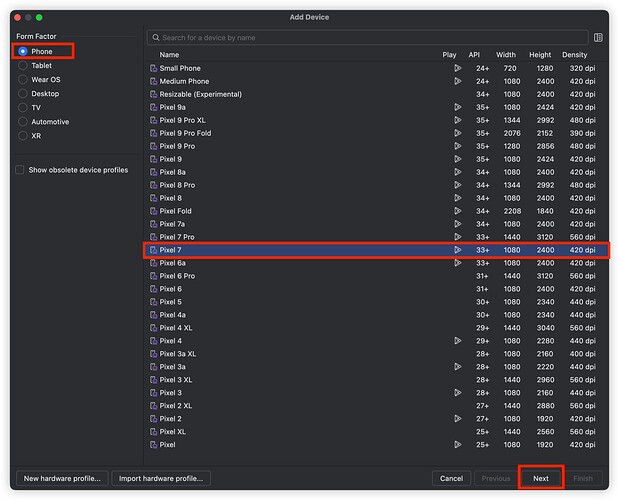Select the Pixel 7a device row
The width and height of the screenshot is (618, 500).
375,224
